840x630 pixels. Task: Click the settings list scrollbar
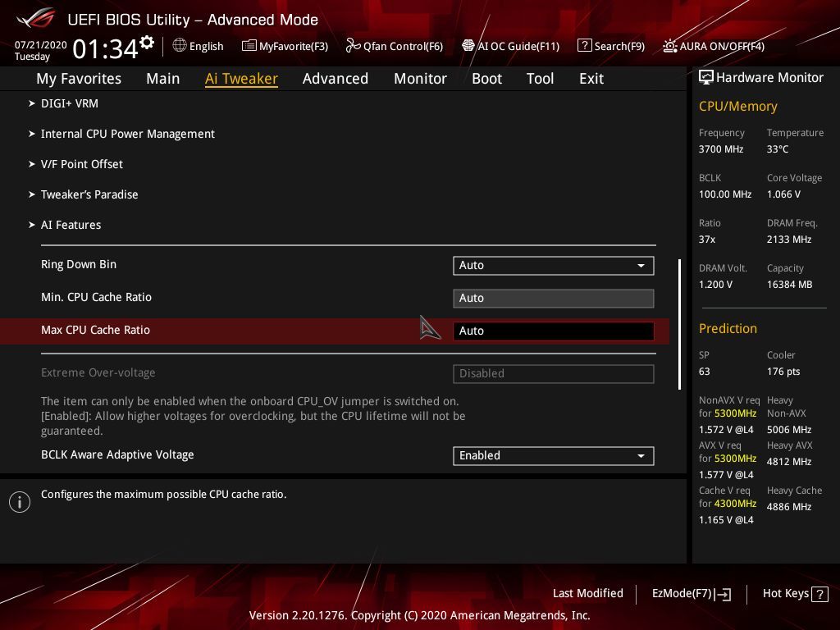coord(679,325)
